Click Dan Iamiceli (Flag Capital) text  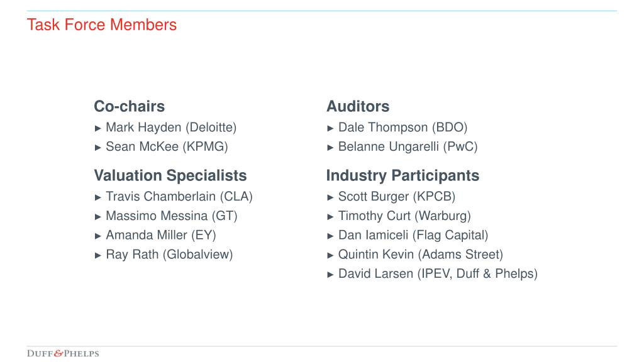tap(413, 235)
